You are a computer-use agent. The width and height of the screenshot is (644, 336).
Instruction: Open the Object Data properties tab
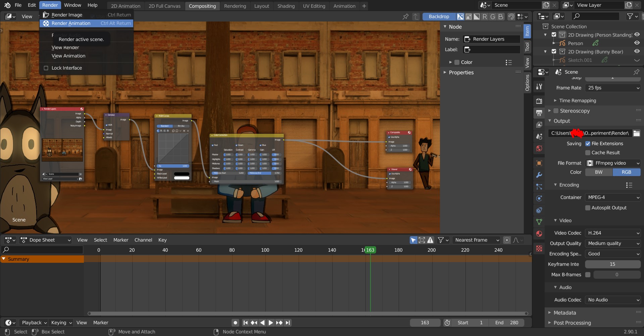[539, 222]
